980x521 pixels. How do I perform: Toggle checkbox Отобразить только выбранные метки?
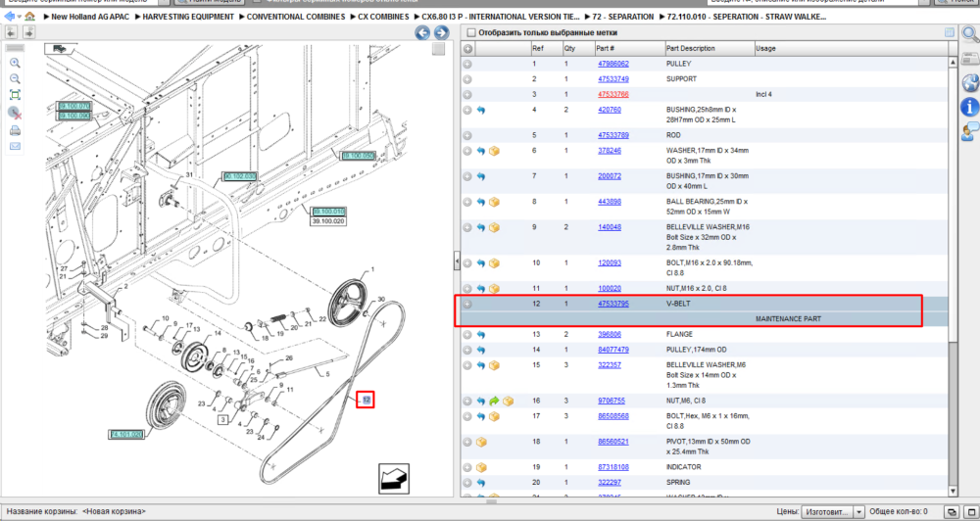(x=471, y=32)
